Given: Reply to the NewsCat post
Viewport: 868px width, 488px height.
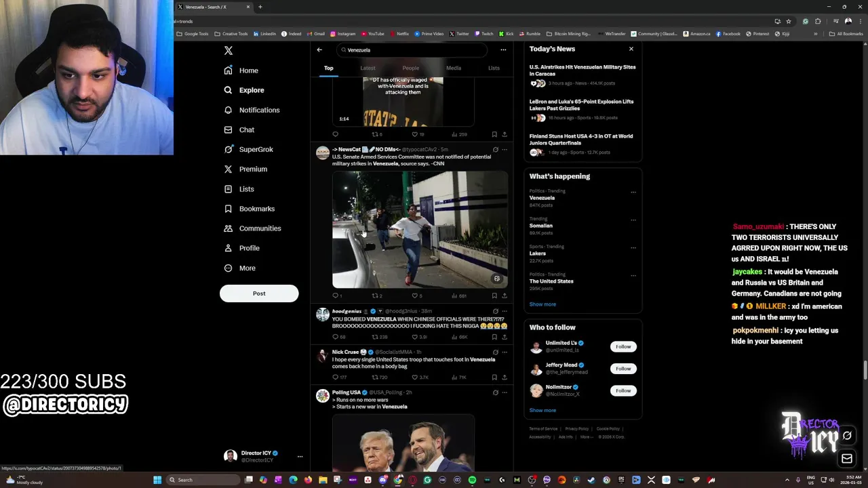Looking at the screenshot, I should pos(335,296).
